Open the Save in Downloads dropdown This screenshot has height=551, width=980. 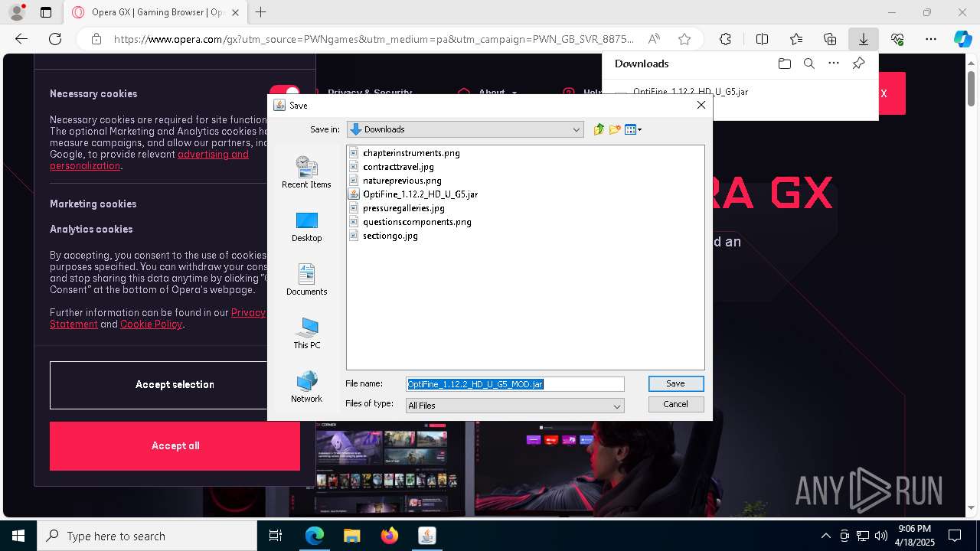pos(465,129)
